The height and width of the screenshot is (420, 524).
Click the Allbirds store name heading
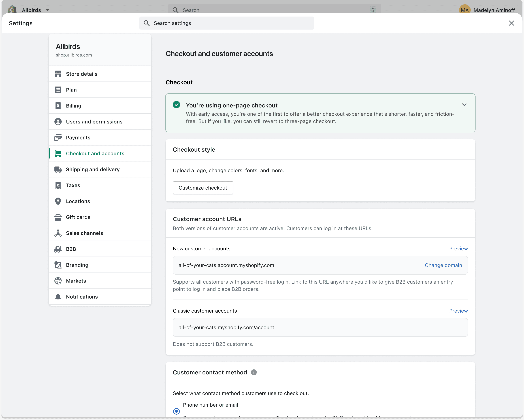pos(68,46)
